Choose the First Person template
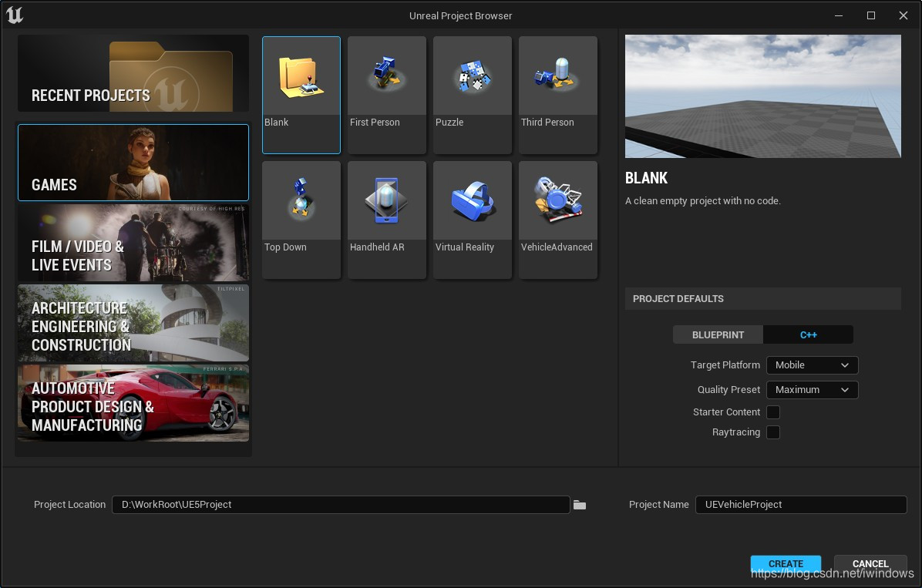Viewport: 922px width, 588px height. [386, 95]
